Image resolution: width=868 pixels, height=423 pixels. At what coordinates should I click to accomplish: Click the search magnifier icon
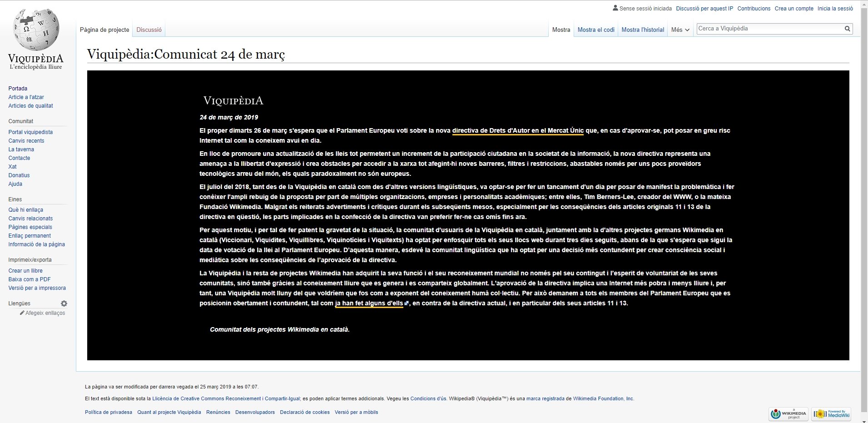tap(847, 29)
